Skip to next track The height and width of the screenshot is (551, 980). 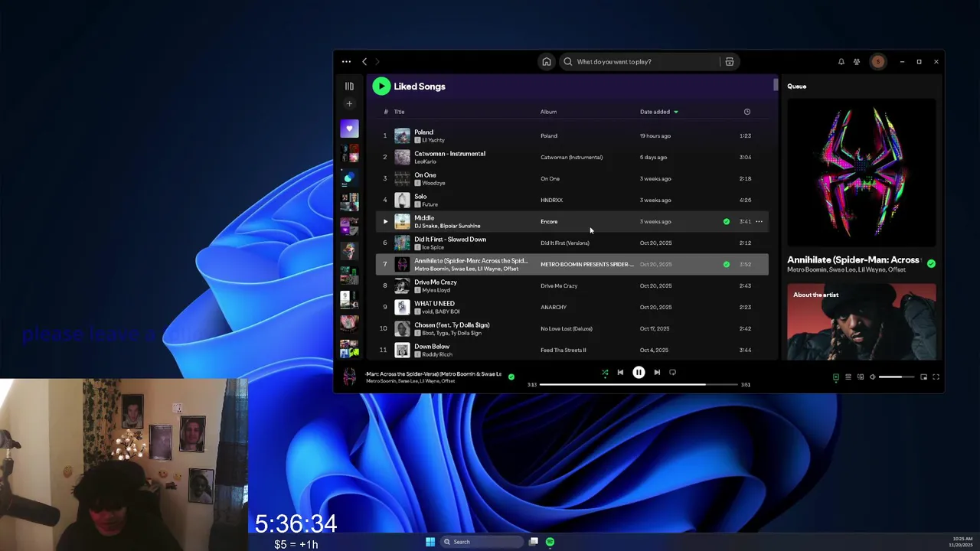[x=657, y=373]
